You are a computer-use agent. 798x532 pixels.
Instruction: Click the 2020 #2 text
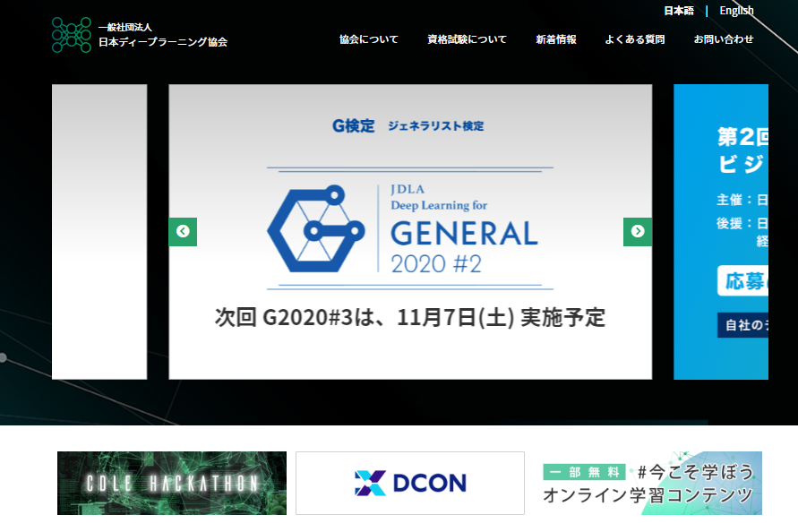point(436,264)
